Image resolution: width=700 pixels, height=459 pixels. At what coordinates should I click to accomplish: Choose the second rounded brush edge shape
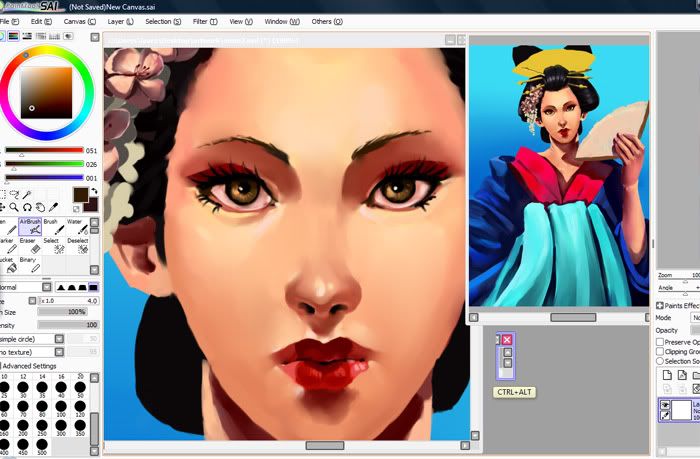pyautogui.click(x=72, y=288)
